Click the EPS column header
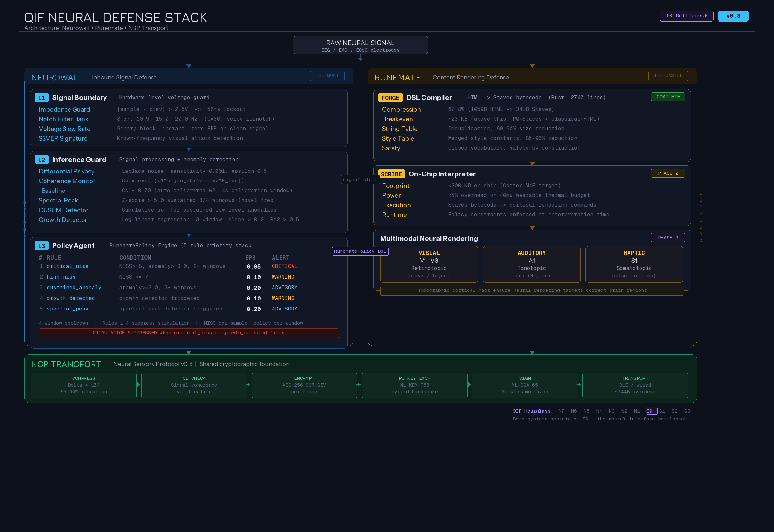The width and height of the screenshot is (774, 532). click(x=250, y=258)
